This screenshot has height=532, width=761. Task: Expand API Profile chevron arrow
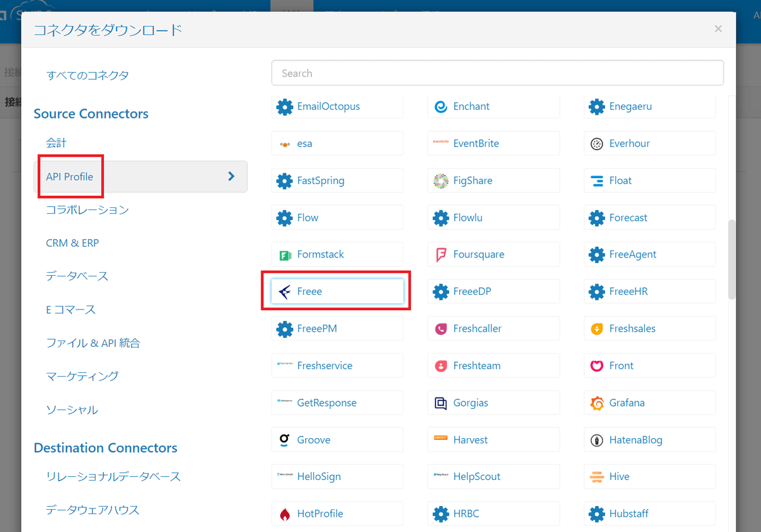(231, 176)
